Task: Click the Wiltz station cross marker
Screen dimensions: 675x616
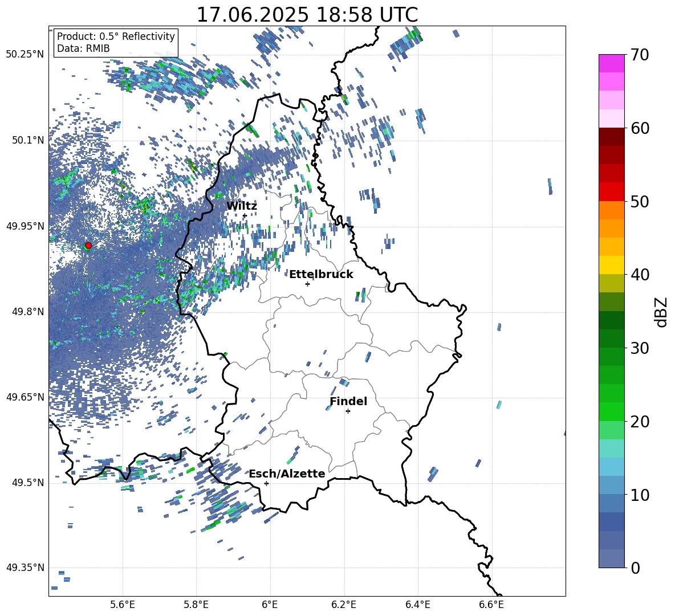Action: click(x=245, y=215)
